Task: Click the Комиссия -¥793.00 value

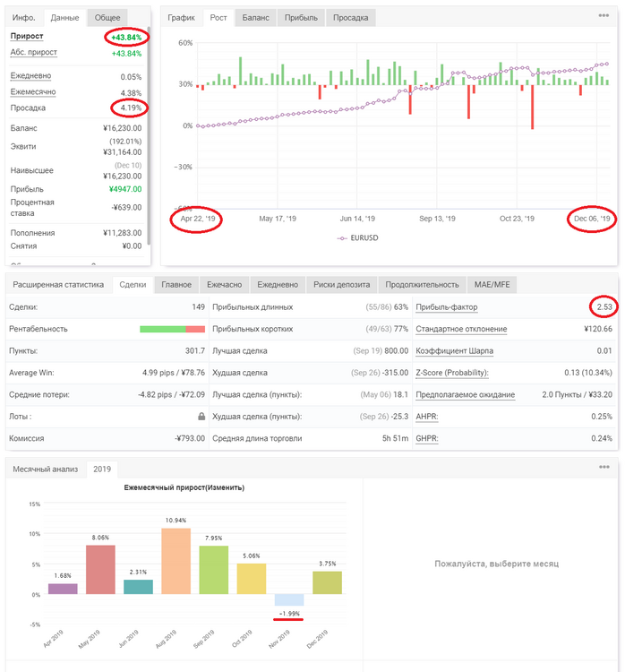Action: click(190, 438)
